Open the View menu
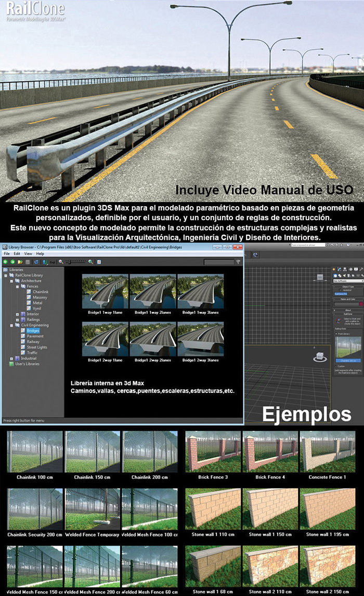This screenshot has width=364, height=596. pos(28,253)
